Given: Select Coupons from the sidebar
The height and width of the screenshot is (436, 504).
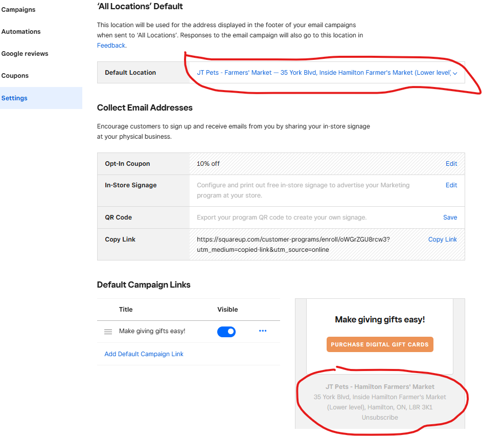Looking at the screenshot, I should click(15, 76).
